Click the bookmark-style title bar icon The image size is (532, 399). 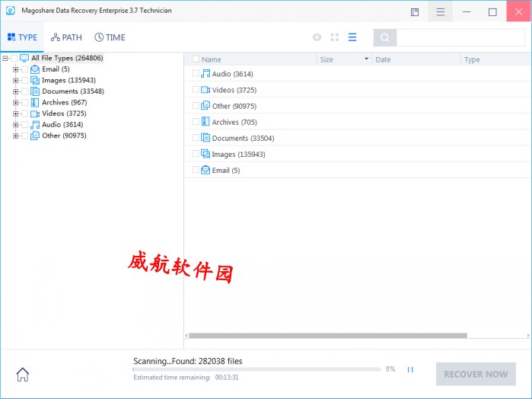(x=415, y=12)
